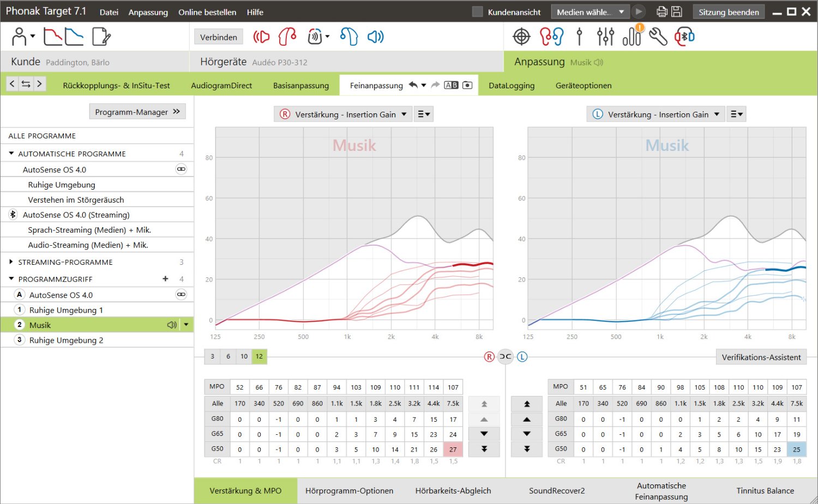Select the Ruhige Umgebung 2 program
This screenshot has height=504, width=818.
click(66, 340)
